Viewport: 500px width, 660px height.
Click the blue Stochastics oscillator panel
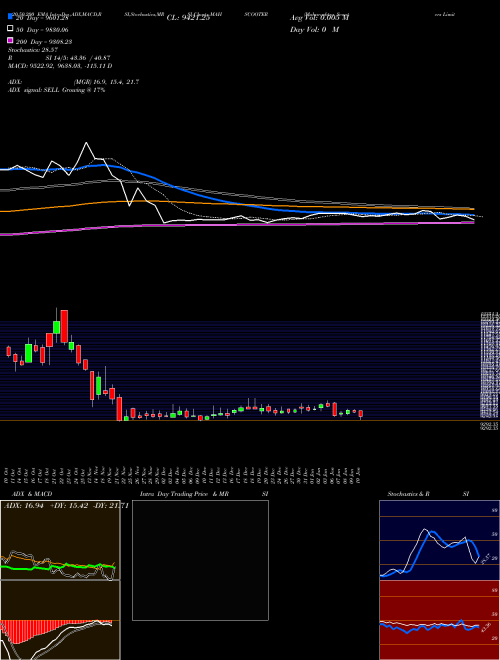[439, 540]
